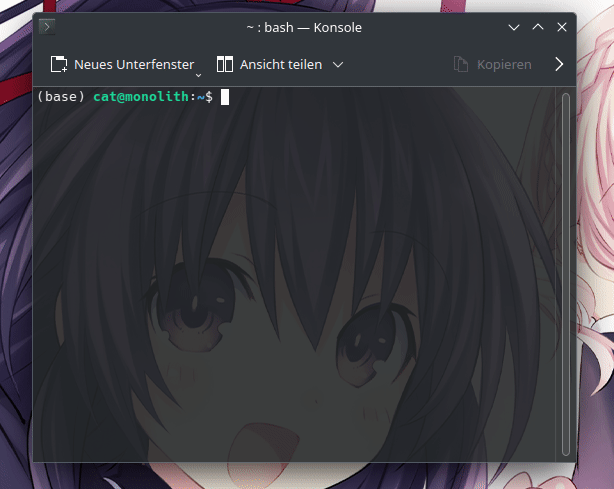This screenshot has width=614, height=489.
Task: Click the terminal vertical scrollbar
Action: click(566, 270)
